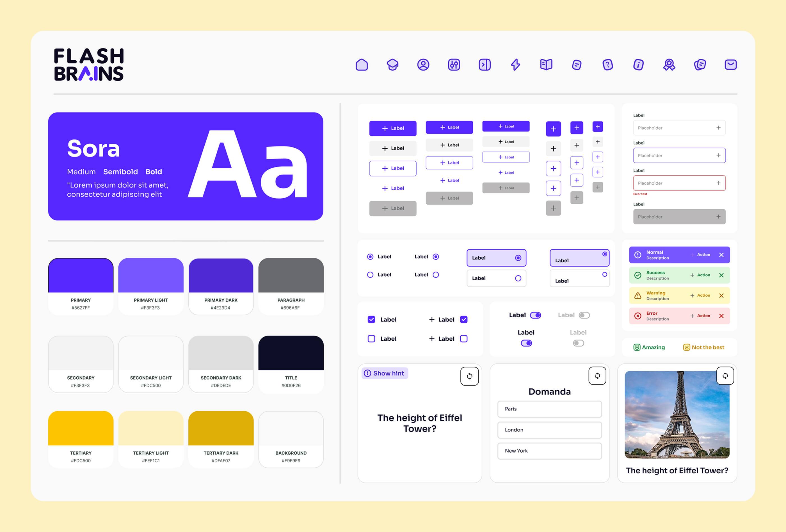Click rotate icon on the Show hint card

coord(469,376)
